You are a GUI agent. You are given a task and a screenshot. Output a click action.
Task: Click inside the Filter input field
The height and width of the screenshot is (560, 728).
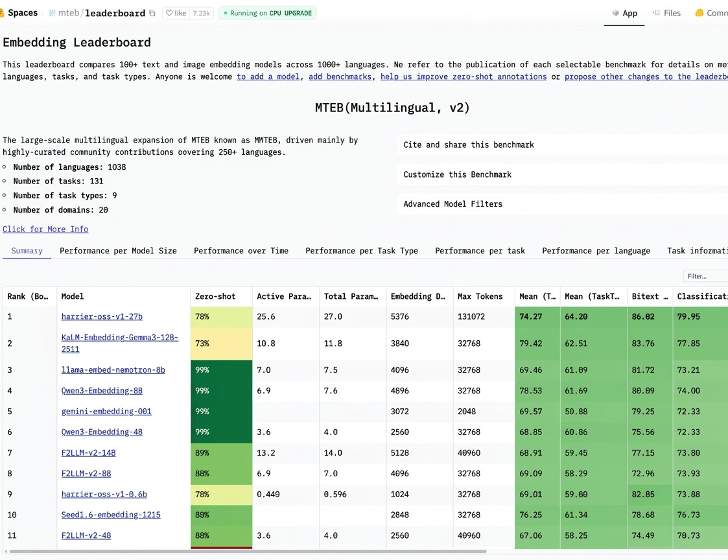tap(705, 275)
